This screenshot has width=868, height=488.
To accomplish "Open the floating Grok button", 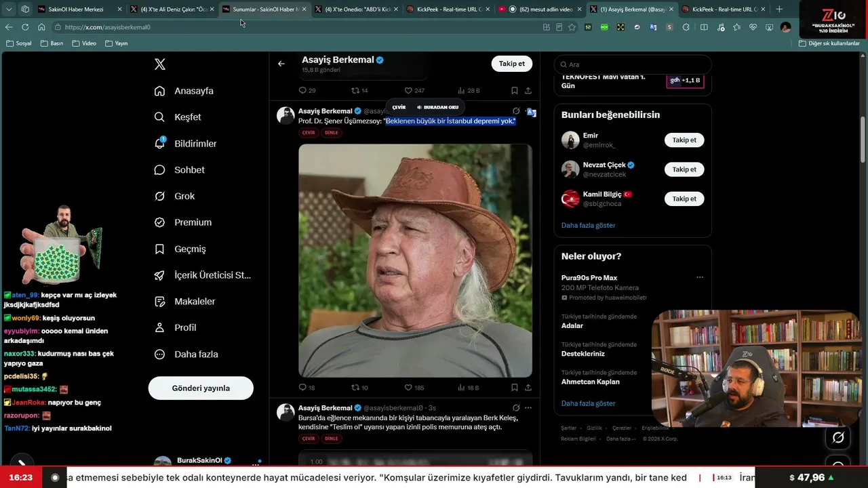I will point(838,438).
